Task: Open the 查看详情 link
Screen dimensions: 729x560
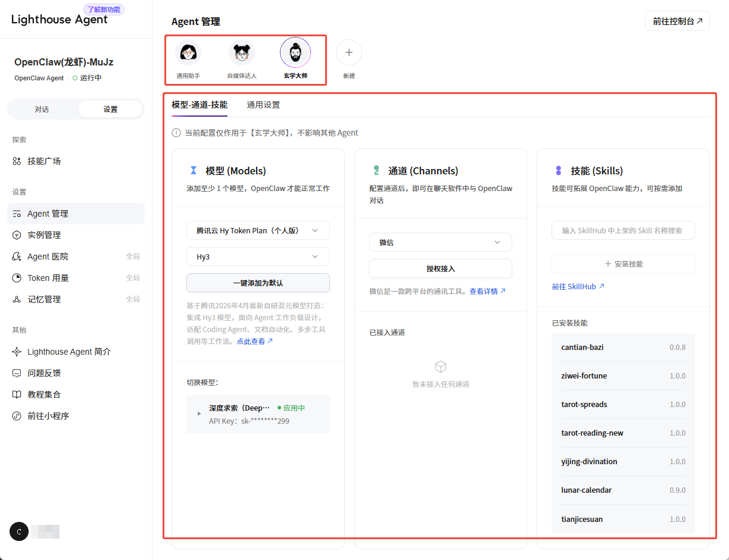Action: point(488,291)
